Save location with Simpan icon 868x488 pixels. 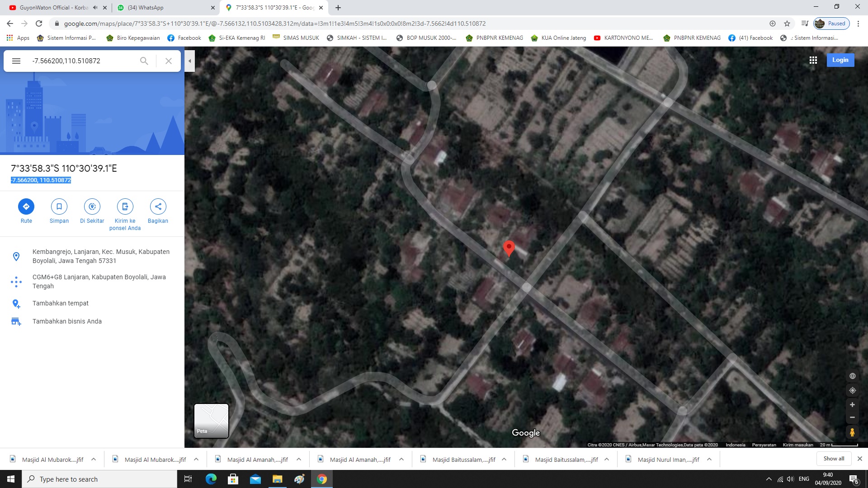59,206
